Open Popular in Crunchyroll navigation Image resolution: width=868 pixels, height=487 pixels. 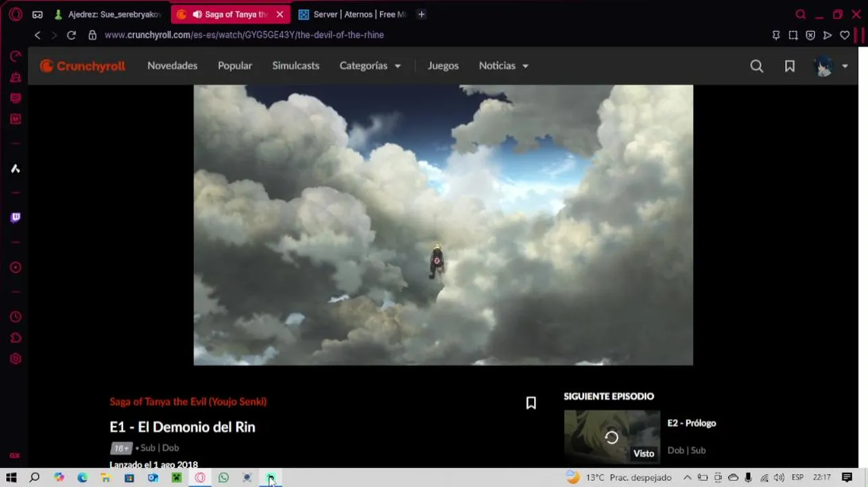coord(235,66)
